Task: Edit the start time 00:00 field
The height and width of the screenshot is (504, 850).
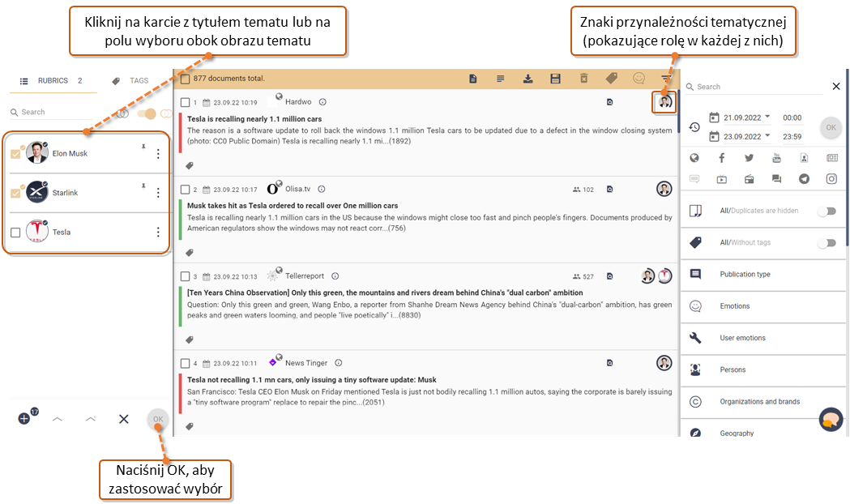Action: coord(792,117)
